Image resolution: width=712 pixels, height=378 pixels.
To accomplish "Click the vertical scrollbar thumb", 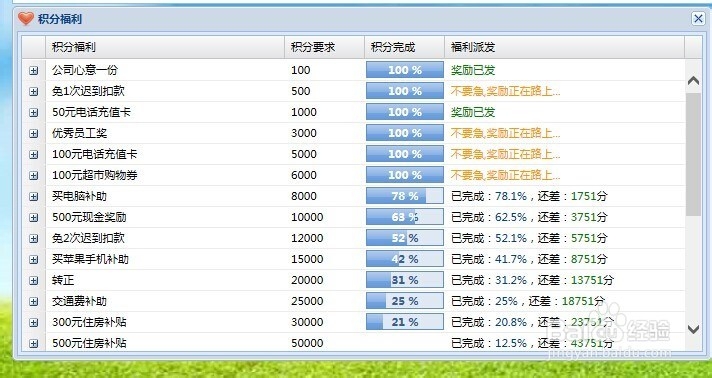I will [693, 154].
